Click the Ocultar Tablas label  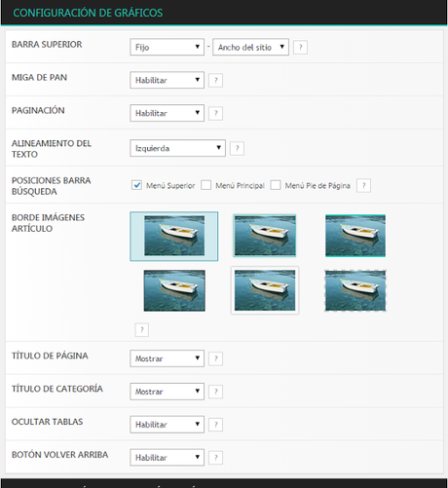click(x=47, y=422)
